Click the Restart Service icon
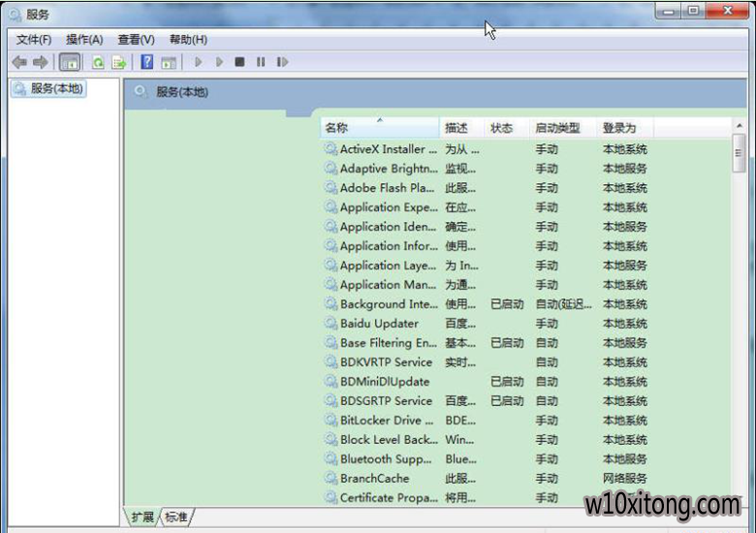This screenshot has height=533, width=756. [x=282, y=62]
